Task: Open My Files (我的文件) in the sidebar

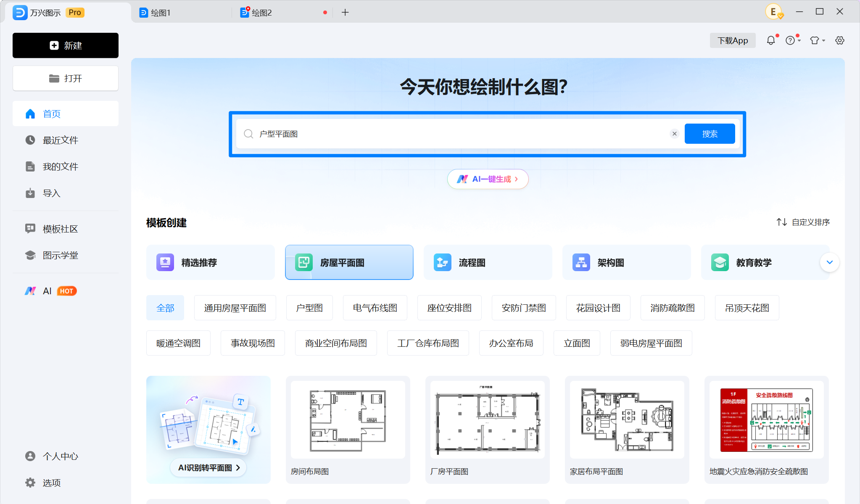Action: coord(66,166)
